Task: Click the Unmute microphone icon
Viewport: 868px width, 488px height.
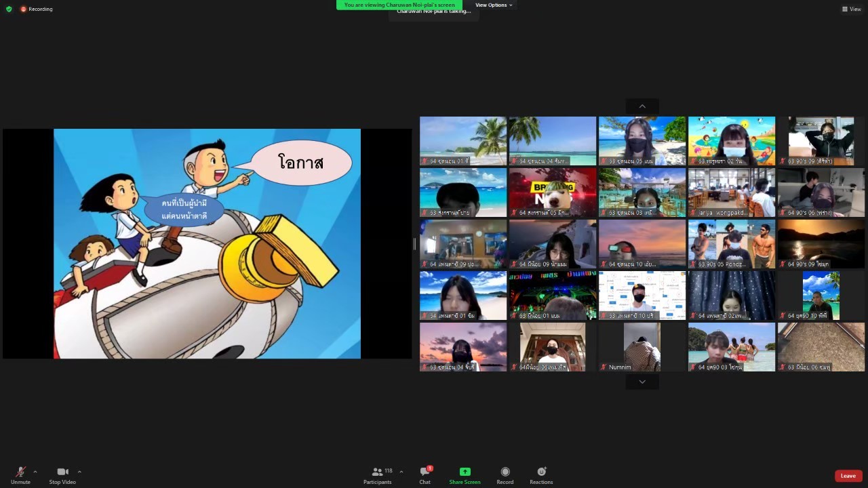Action: click(20, 472)
